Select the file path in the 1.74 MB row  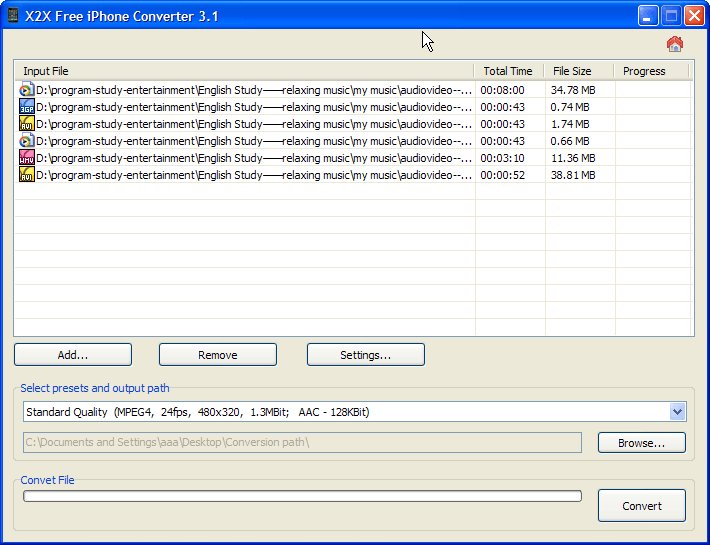[254, 124]
